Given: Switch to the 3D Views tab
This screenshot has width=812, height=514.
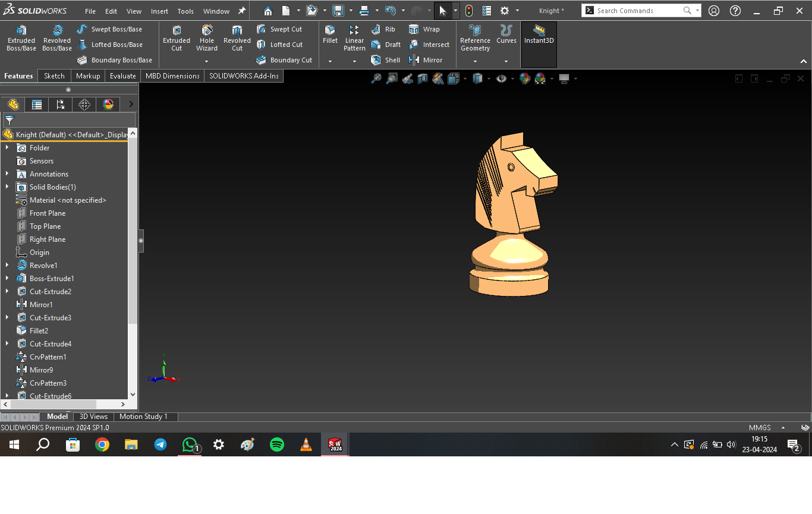Looking at the screenshot, I should [x=93, y=417].
